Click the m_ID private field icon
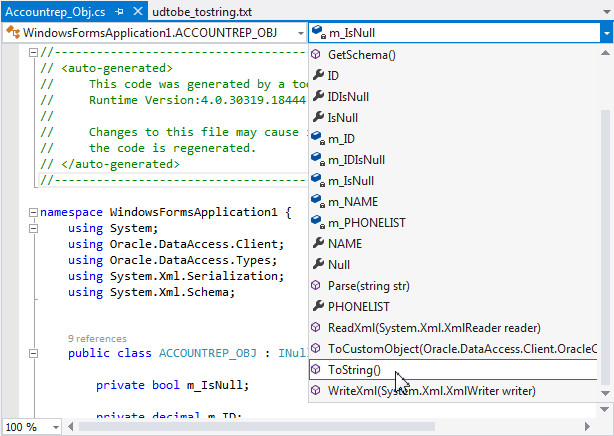Image resolution: width=614 pixels, height=436 pixels. tap(318, 138)
